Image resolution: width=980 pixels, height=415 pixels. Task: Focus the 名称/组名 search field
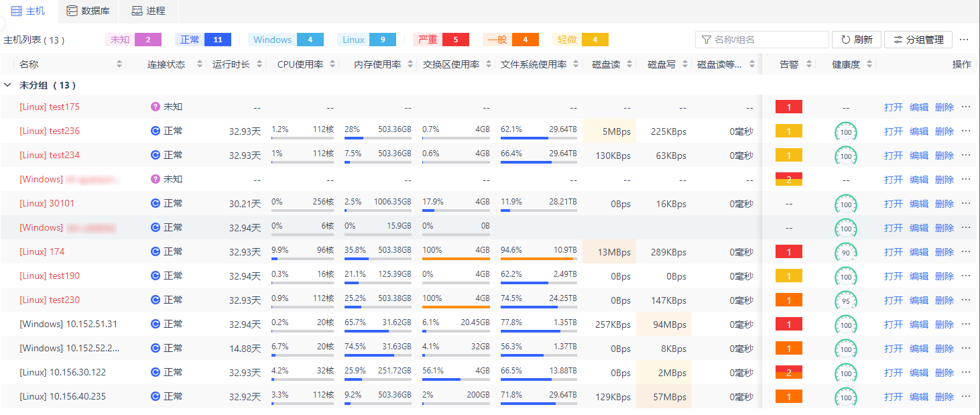pyautogui.click(x=762, y=40)
